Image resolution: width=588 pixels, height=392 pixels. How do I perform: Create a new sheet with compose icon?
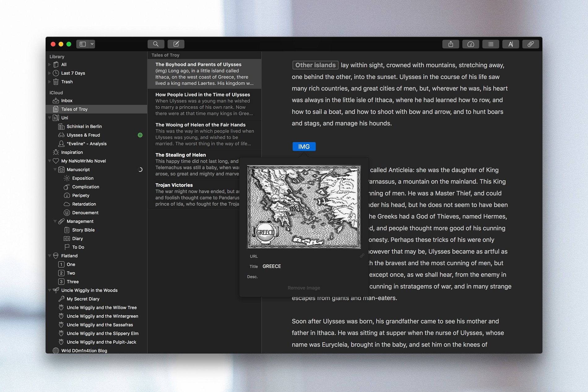click(176, 44)
